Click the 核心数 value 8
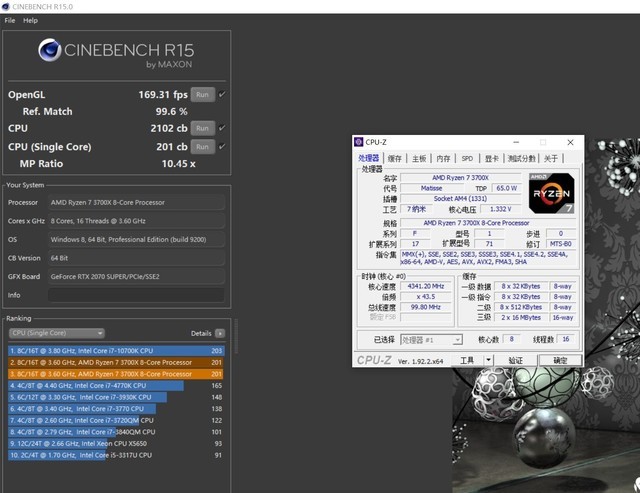This screenshot has width=640, height=493. pyautogui.click(x=511, y=339)
